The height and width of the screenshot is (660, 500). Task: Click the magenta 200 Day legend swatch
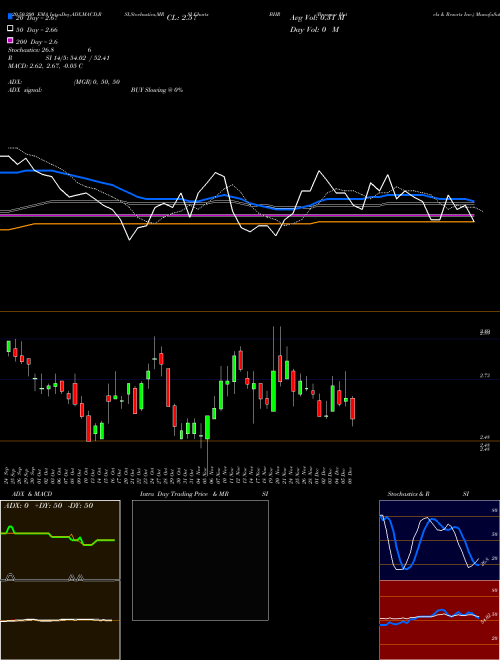coord(10,40)
